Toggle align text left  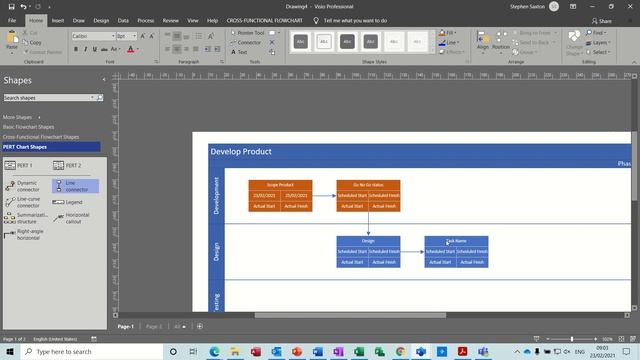tap(167, 49)
